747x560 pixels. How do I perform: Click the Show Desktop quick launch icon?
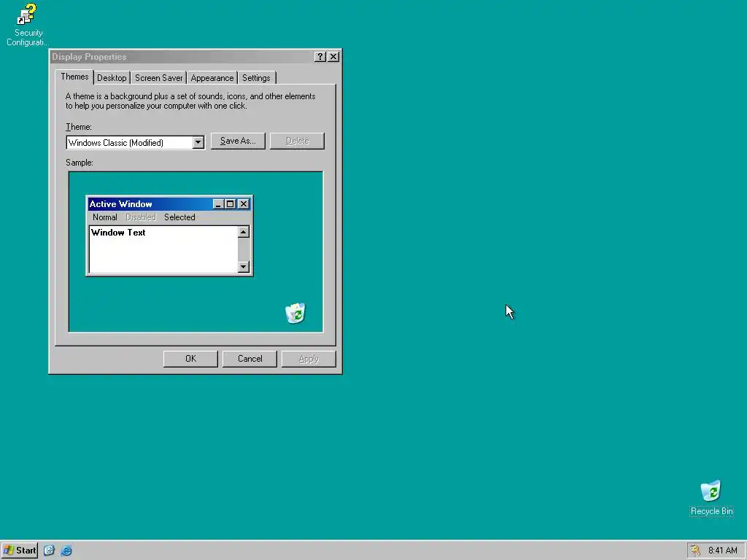[x=49, y=551]
